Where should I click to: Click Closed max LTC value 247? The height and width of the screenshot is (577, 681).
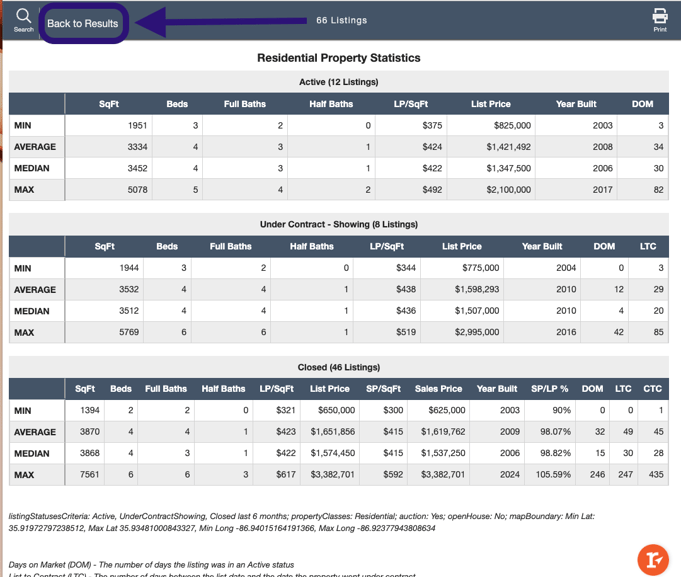click(625, 475)
